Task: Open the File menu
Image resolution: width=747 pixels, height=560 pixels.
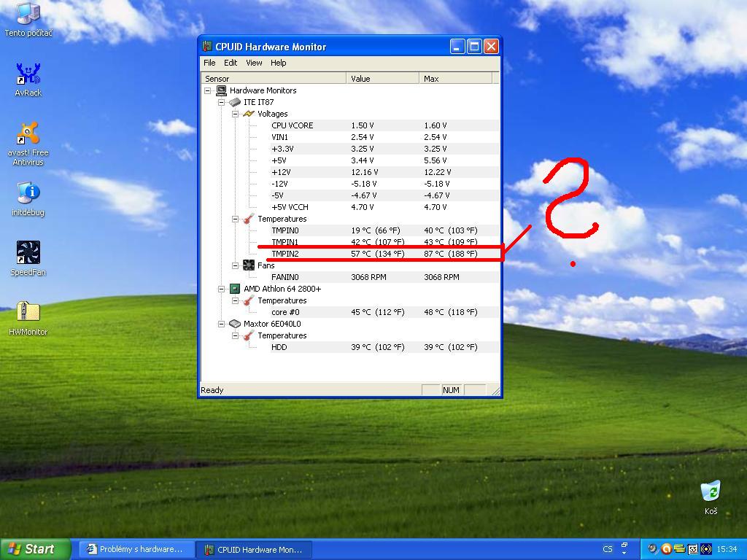Action: [x=209, y=63]
